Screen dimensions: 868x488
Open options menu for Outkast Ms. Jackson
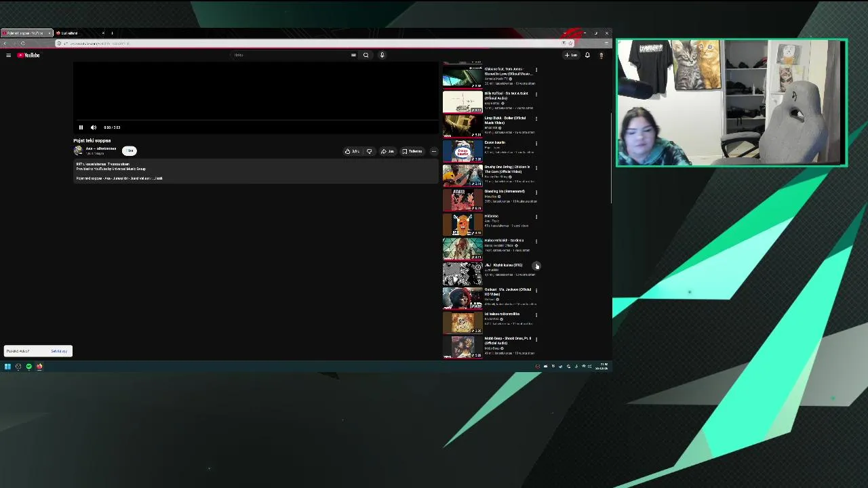pos(536,290)
